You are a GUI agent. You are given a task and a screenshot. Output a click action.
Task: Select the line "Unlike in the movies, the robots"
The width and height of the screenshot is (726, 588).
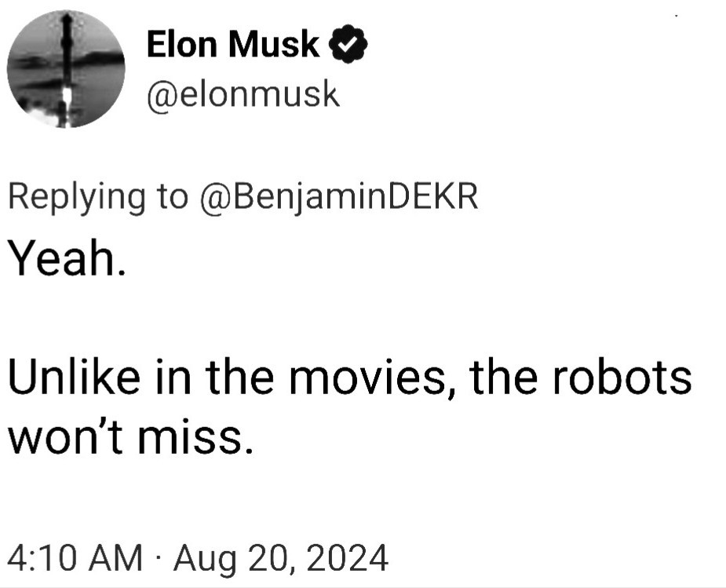coord(350,375)
